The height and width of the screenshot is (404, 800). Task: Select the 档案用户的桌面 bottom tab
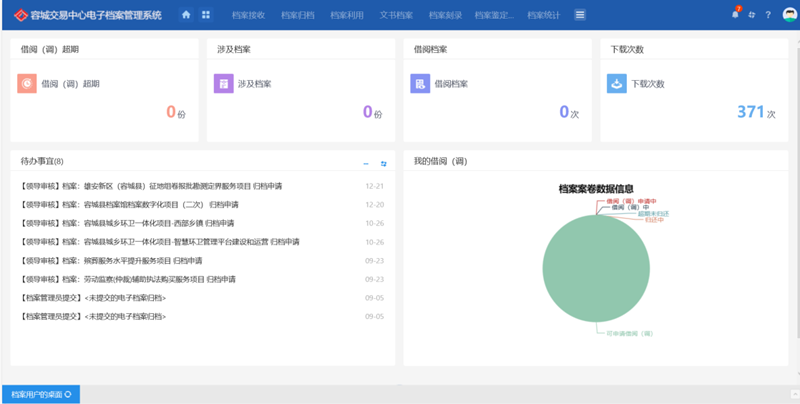pos(40,395)
